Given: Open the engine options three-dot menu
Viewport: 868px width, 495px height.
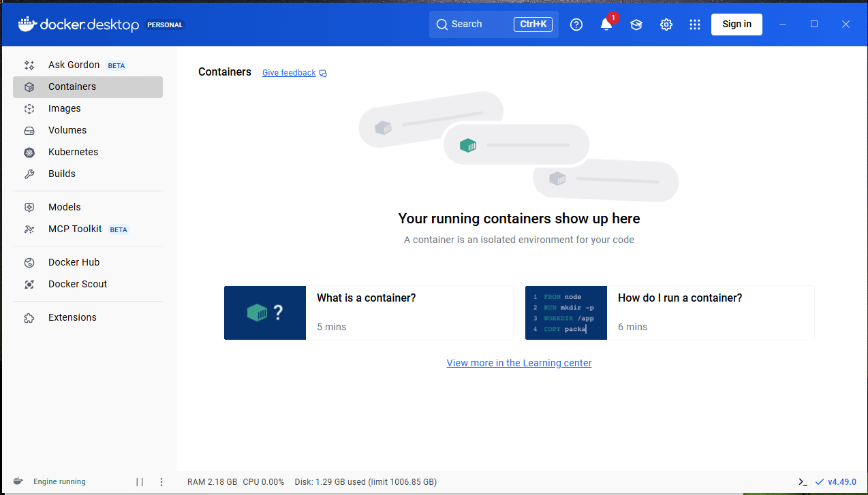Looking at the screenshot, I should point(161,482).
